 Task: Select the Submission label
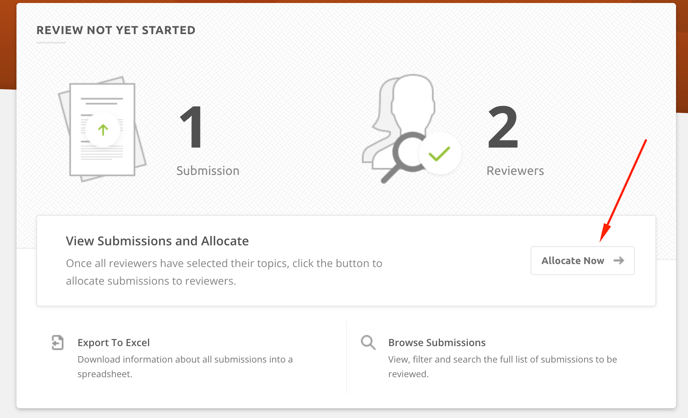(208, 171)
